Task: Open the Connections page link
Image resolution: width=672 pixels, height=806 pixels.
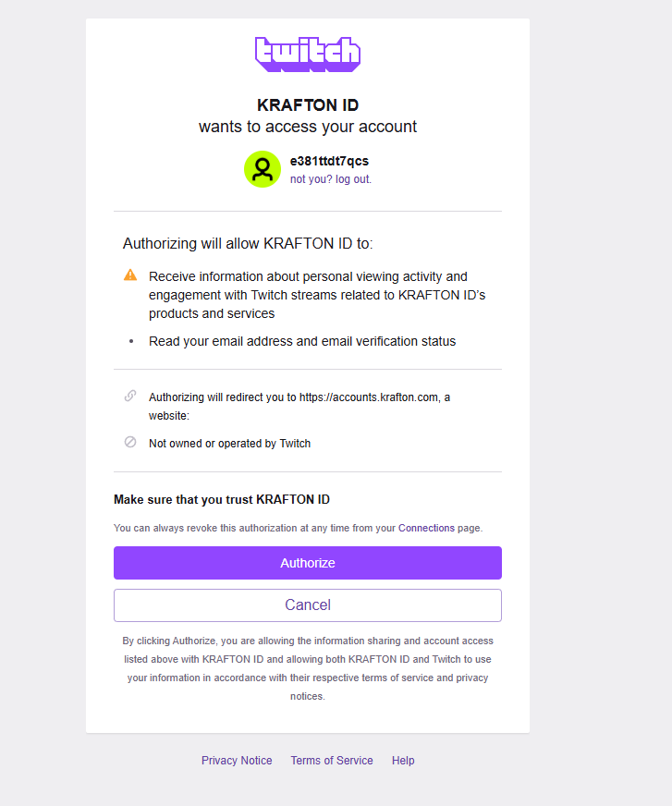Action: click(x=426, y=528)
